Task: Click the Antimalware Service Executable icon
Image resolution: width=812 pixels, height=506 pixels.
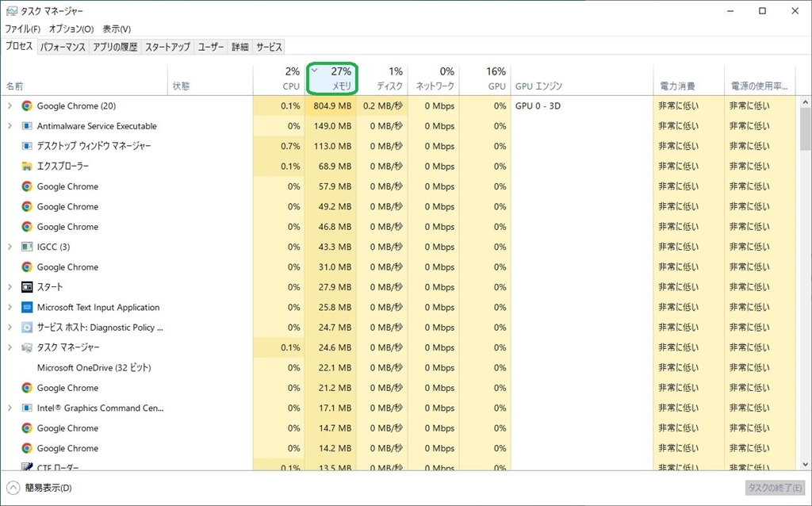Action: tap(27, 126)
